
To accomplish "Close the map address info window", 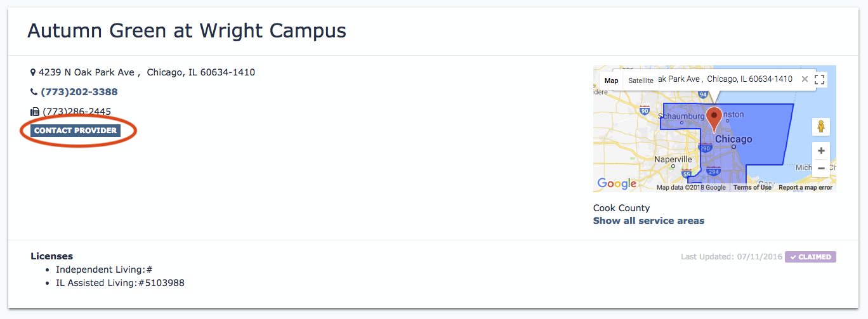I will point(805,79).
